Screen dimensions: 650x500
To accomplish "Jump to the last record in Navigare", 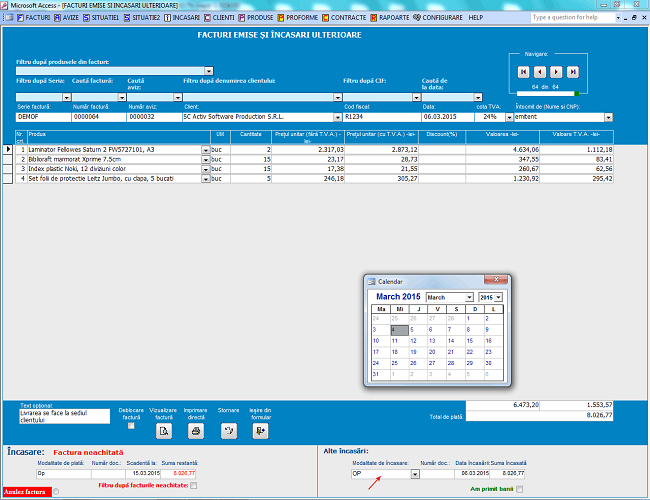I will (x=574, y=72).
